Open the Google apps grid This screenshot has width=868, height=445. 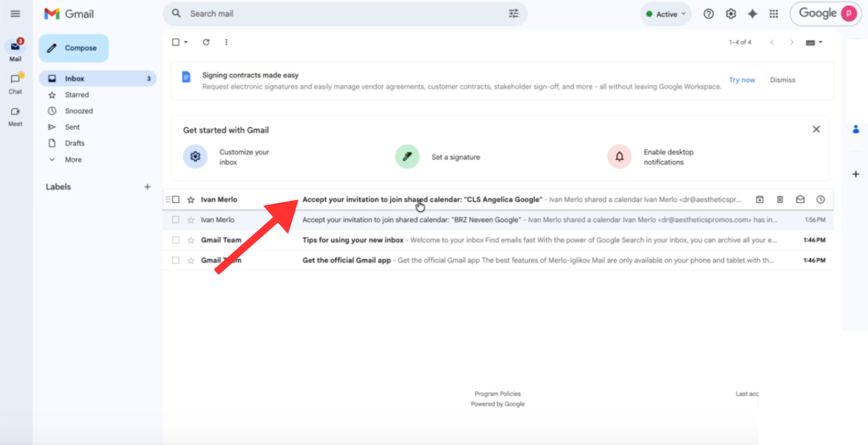tap(774, 14)
